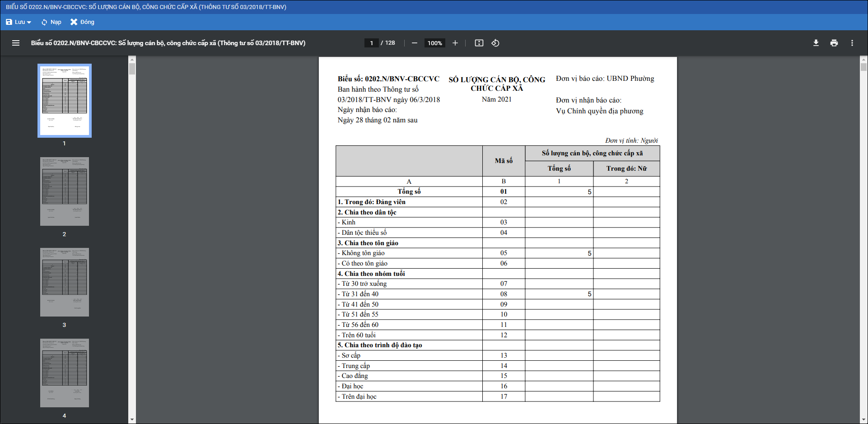Download the PDF document
868x424 pixels.
pos(816,43)
